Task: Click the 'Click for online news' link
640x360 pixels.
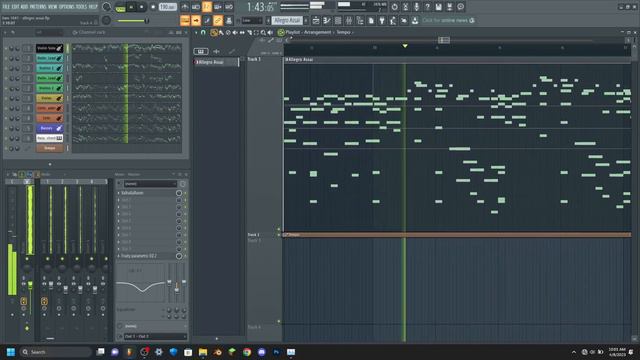Action: pyautogui.click(x=445, y=20)
